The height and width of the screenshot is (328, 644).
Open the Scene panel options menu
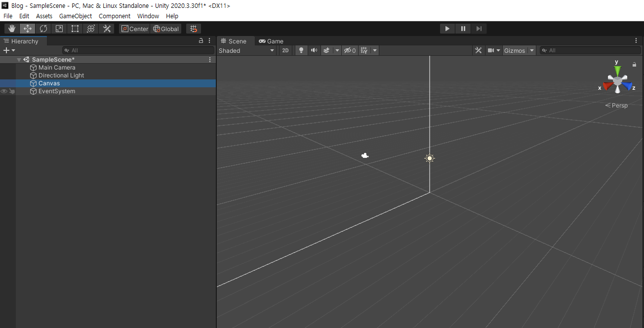636,41
